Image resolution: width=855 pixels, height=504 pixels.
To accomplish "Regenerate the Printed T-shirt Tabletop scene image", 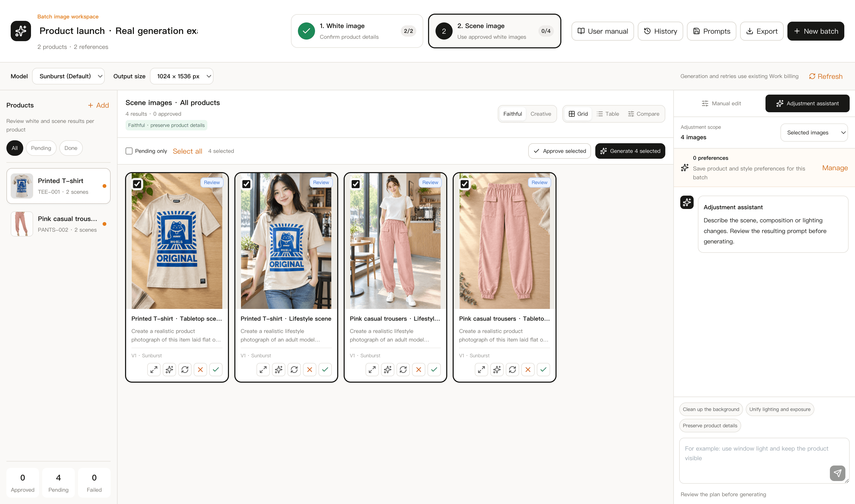I will pyautogui.click(x=185, y=370).
